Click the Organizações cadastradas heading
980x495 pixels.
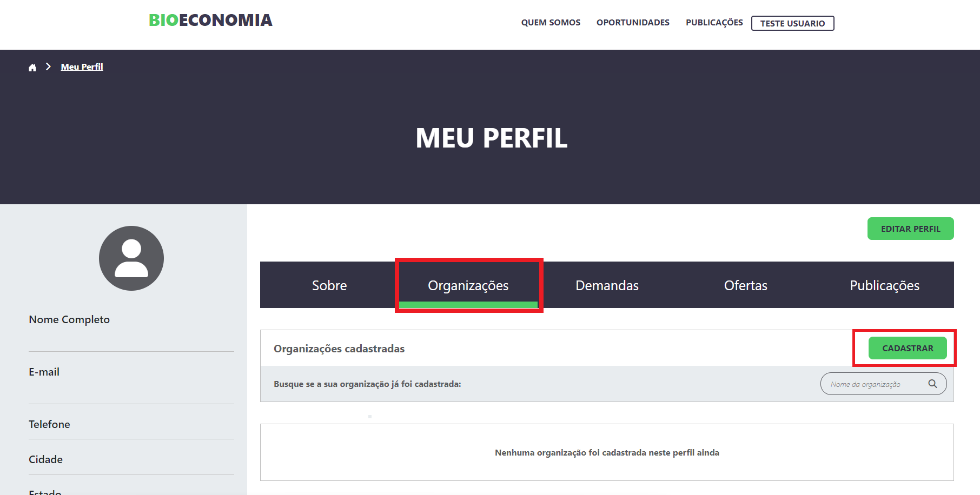339,349
